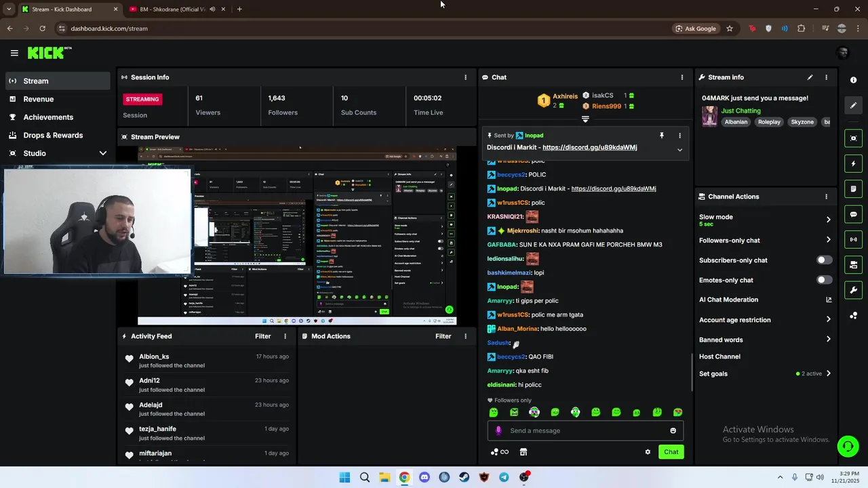868x488 pixels.
Task: Expand the chat leaderboard arrow
Action: coord(585,119)
